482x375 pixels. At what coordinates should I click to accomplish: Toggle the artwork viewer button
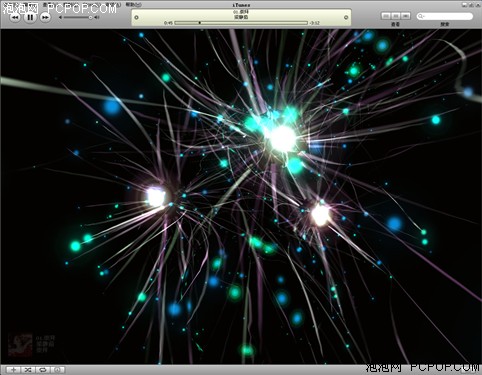(x=58, y=370)
